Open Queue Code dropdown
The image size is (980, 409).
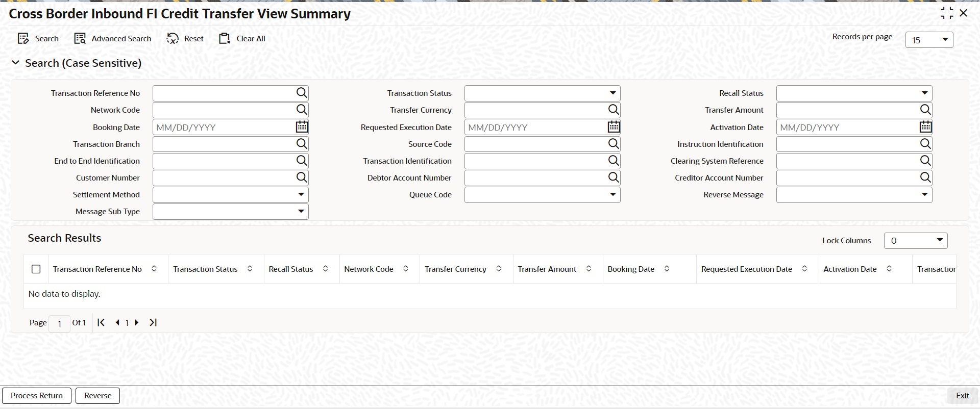[x=542, y=194]
